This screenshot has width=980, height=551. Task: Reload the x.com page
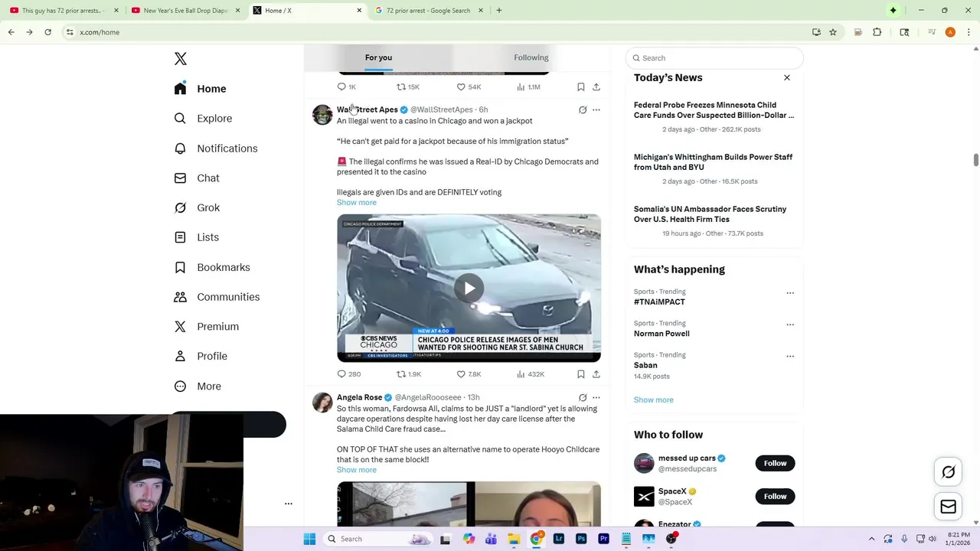point(47,32)
